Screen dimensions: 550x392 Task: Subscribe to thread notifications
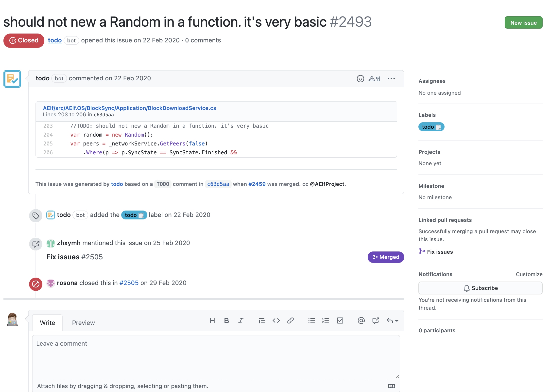point(480,288)
